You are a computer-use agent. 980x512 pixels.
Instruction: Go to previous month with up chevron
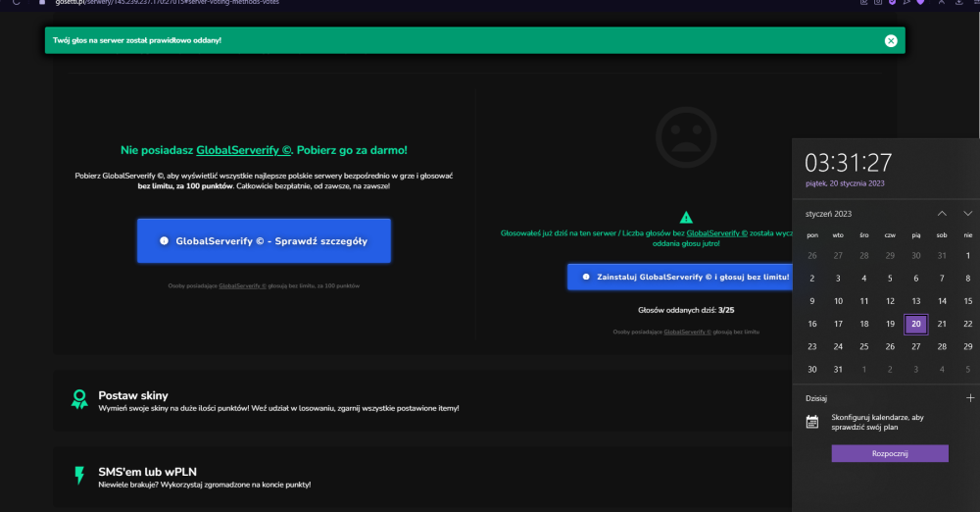click(x=942, y=214)
